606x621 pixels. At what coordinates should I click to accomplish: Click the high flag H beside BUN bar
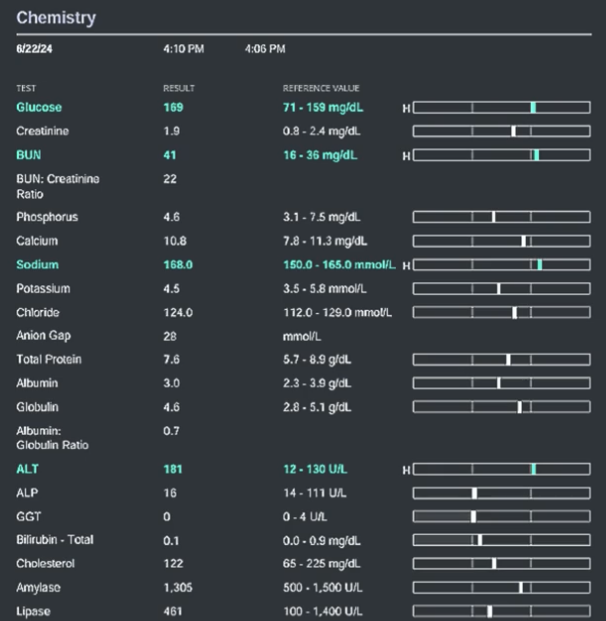pyautogui.click(x=406, y=156)
